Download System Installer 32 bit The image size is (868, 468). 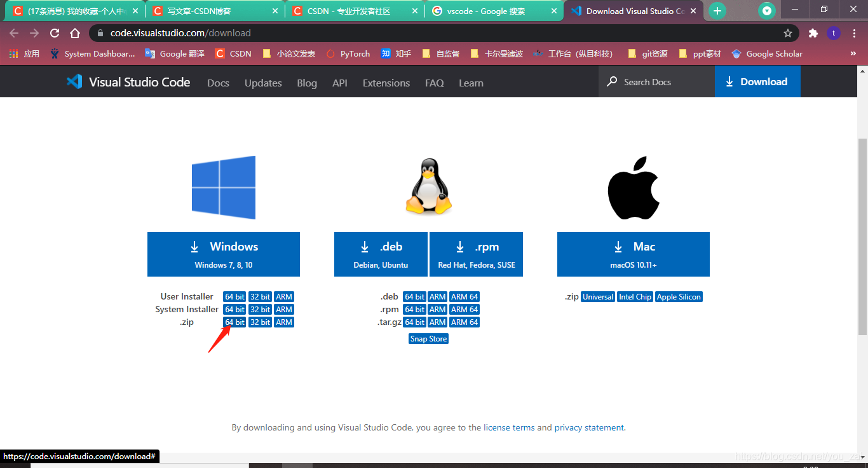point(260,310)
